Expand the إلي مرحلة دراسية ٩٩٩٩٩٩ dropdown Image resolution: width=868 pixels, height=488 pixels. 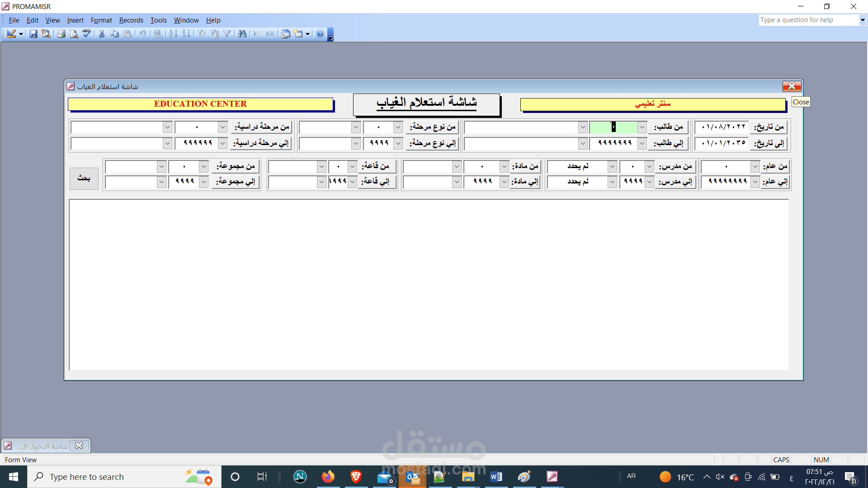222,144
